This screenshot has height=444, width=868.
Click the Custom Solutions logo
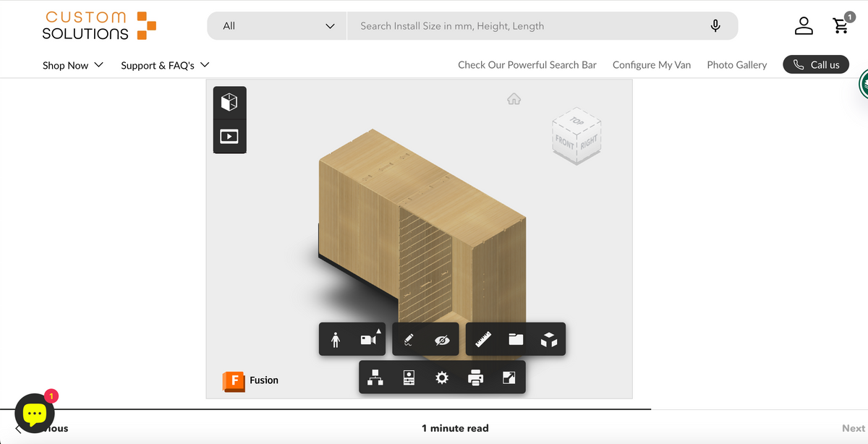tap(99, 25)
